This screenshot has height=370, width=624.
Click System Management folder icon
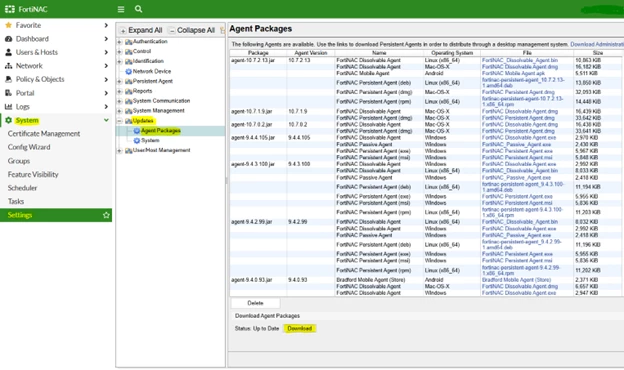(129, 111)
